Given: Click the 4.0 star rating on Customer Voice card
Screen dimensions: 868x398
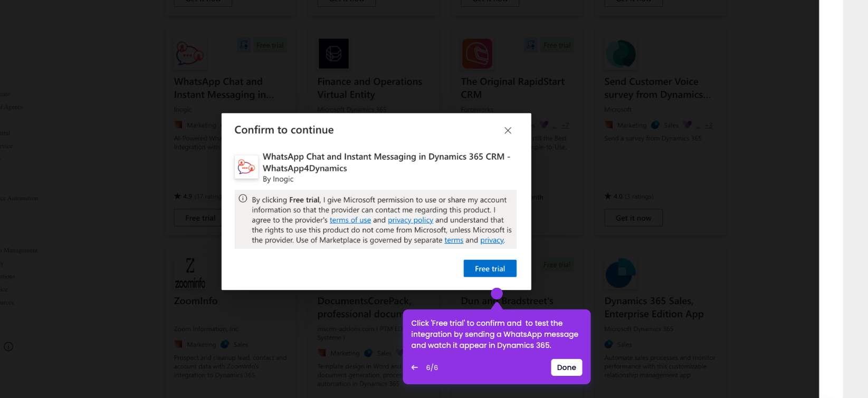Looking at the screenshot, I should coord(629,196).
